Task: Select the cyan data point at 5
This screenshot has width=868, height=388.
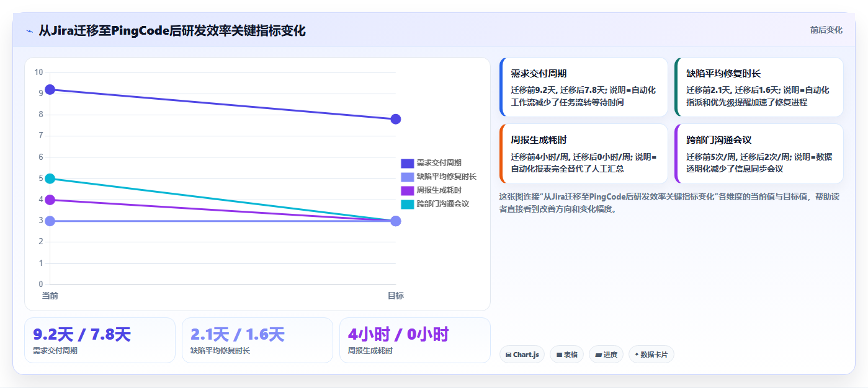Action: click(50, 179)
